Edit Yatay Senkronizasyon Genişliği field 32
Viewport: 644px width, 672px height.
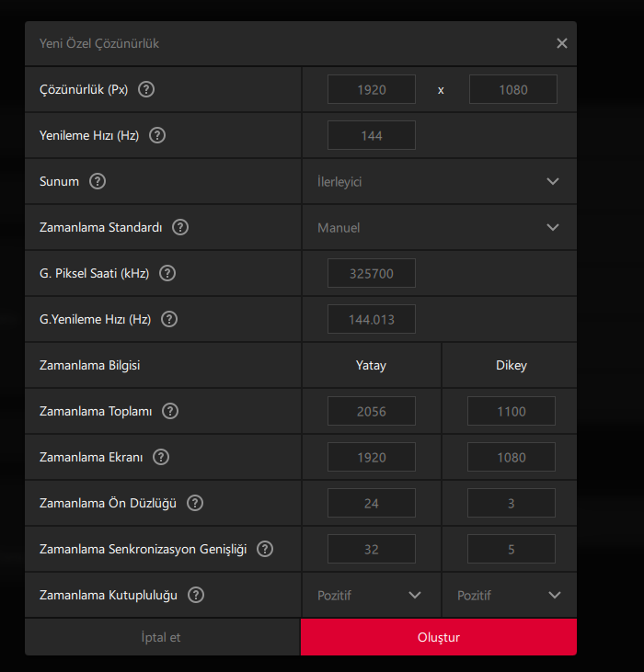(x=372, y=549)
